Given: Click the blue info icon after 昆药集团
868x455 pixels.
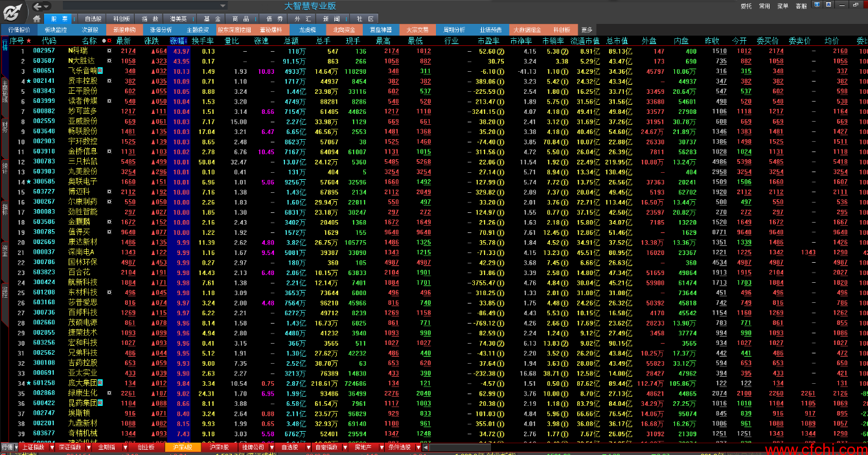Looking at the screenshot, I should 101,403.
